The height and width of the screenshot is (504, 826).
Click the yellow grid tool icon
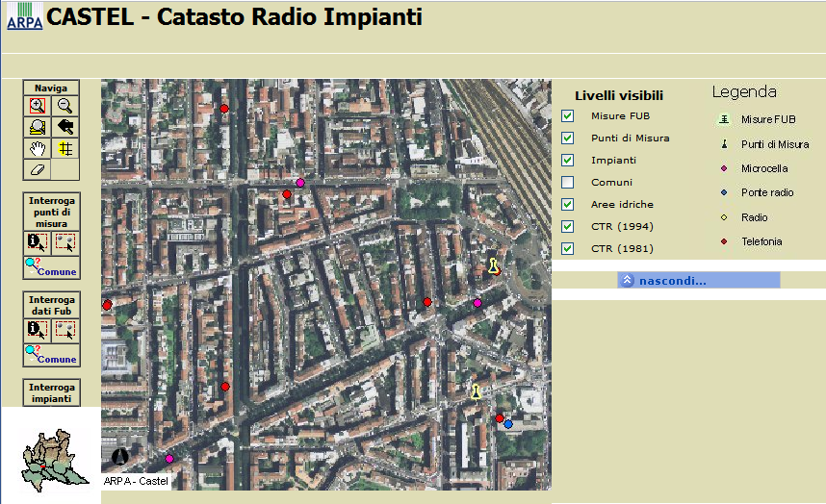pos(65,148)
